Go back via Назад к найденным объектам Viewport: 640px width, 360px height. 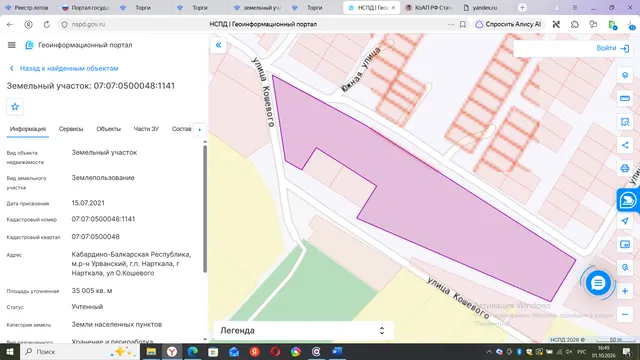[x=64, y=68]
